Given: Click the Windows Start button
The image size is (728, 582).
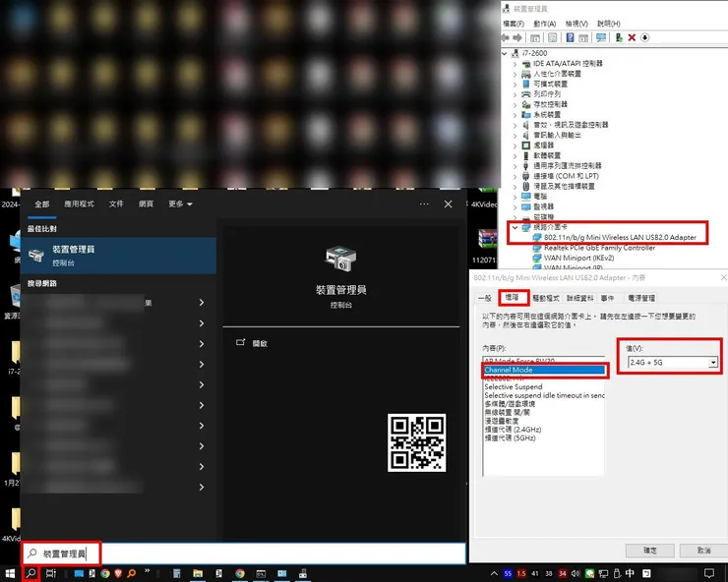Looking at the screenshot, I should [x=10, y=574].
